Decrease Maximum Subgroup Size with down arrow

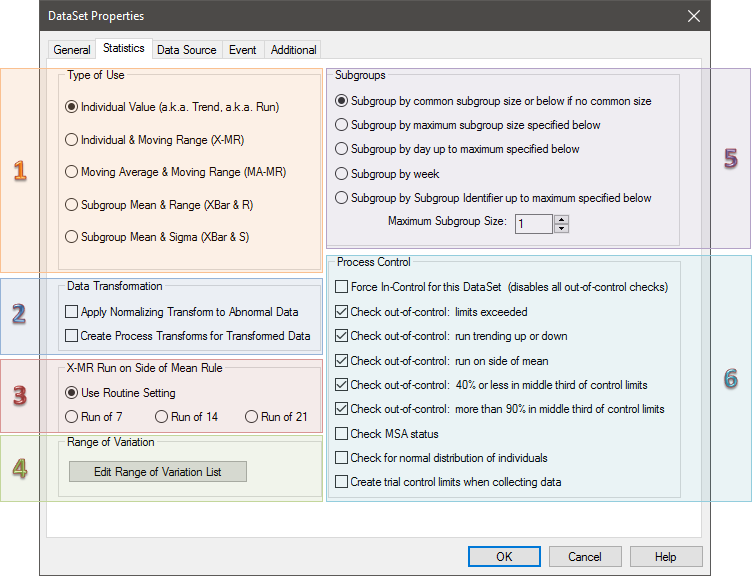click(561, 228)
